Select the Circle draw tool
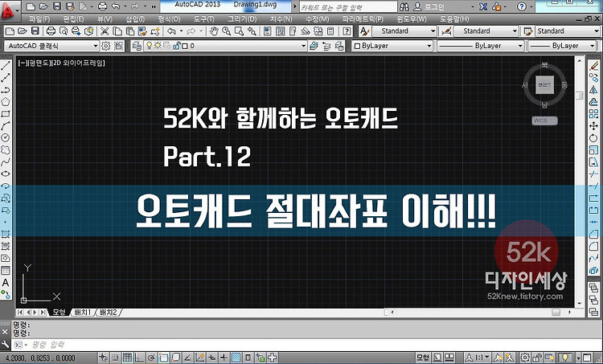 pos(6,137)
